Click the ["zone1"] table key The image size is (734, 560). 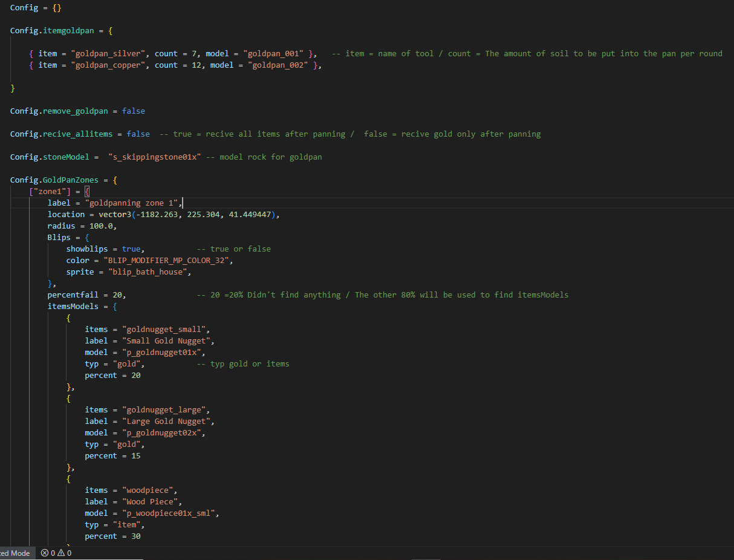coord(50,192)
